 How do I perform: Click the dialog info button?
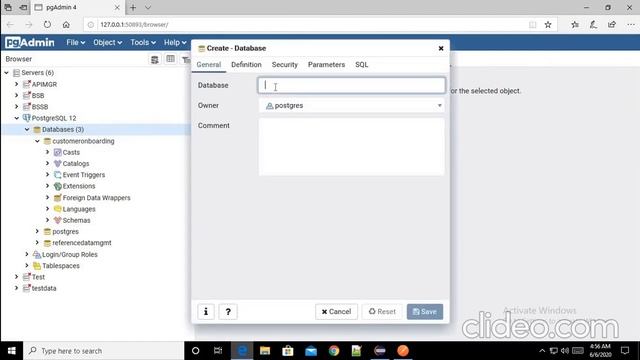(206, 311)
